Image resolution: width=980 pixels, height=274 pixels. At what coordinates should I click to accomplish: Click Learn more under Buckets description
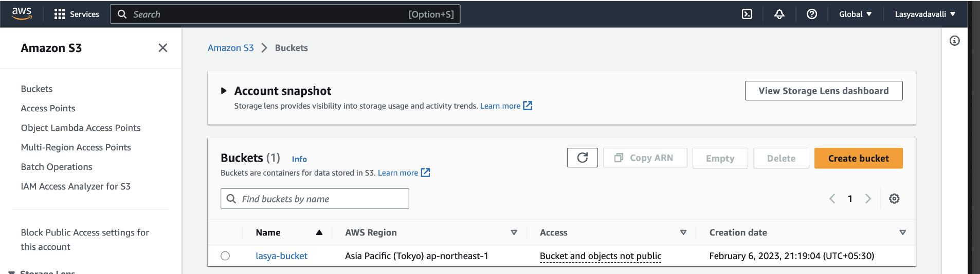point(398,173)
